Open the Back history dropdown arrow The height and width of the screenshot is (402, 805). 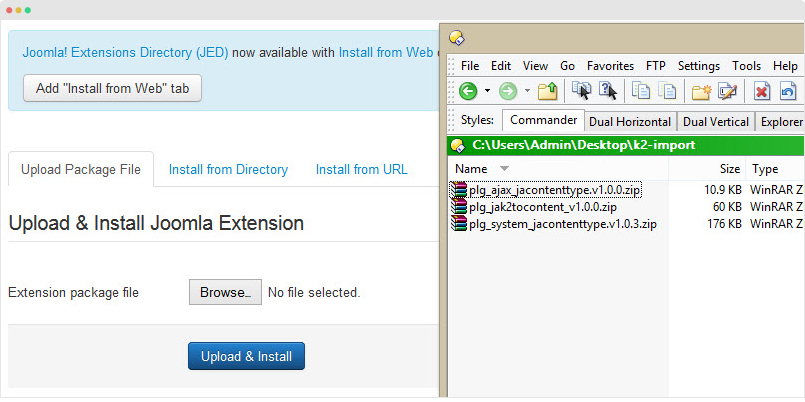487,91
